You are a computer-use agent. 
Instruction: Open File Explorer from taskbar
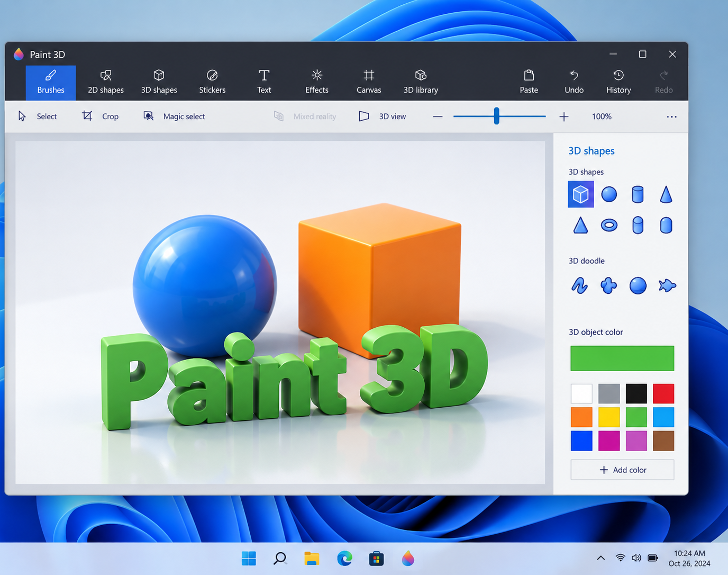[312, 559]
